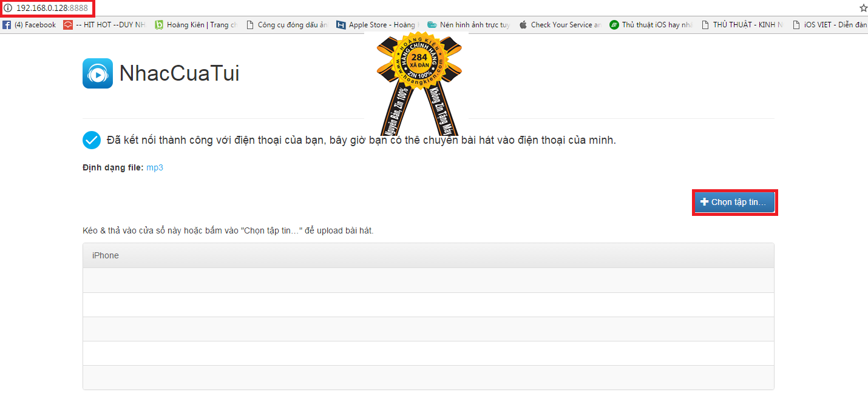The height and width of the screenshot is (393, 868).
Task: Open the THỦ THUẬT - KINH N bookmark
Action: pos(742,25)
